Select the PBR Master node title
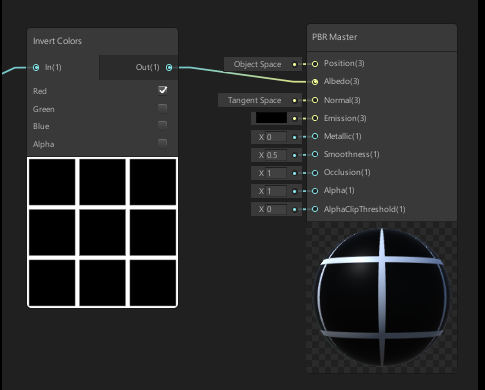This screenshot has height=390, width=485. (x=334, y=37)
